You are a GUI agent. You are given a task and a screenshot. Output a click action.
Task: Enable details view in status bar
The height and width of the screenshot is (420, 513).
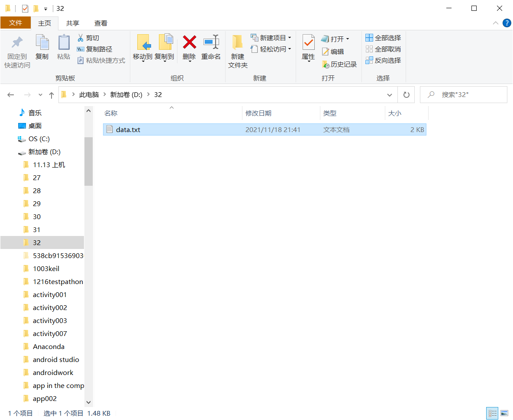coord(492,413)
